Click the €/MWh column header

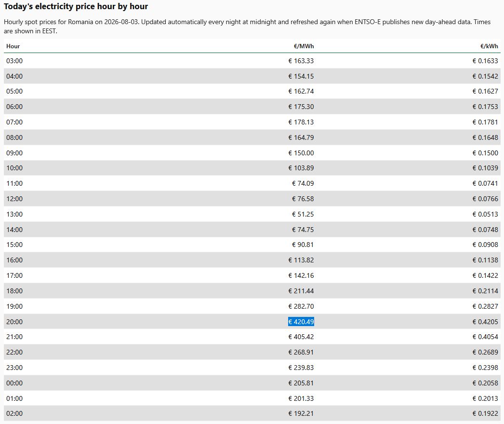pyautogui.click(x=304, y=46)
